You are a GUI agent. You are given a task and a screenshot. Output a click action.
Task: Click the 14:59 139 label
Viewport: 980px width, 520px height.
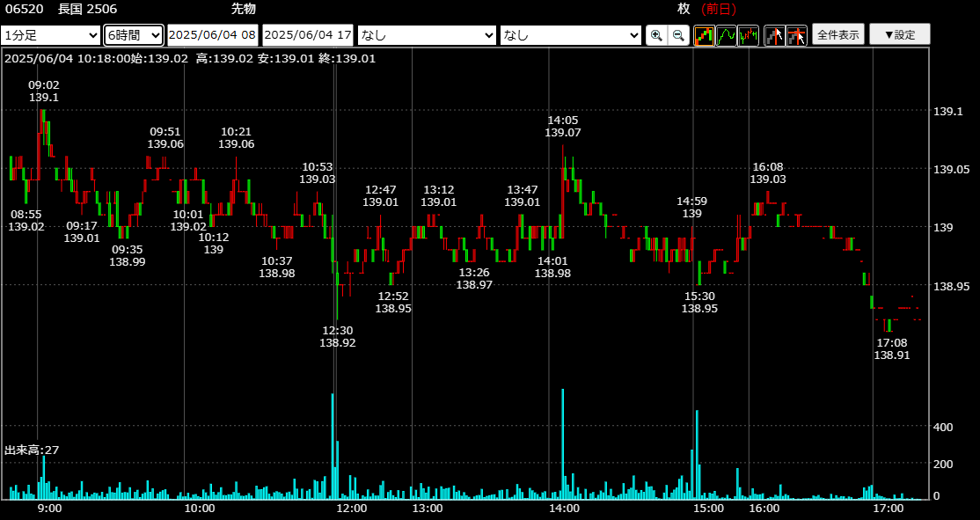[x=691, y=207]
